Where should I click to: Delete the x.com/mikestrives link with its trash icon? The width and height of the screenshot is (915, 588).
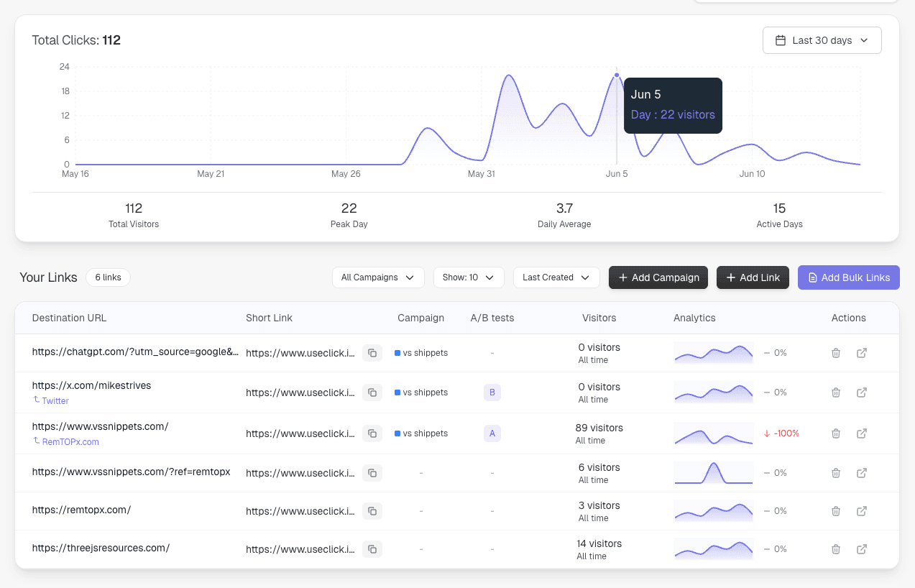[835, 392]
